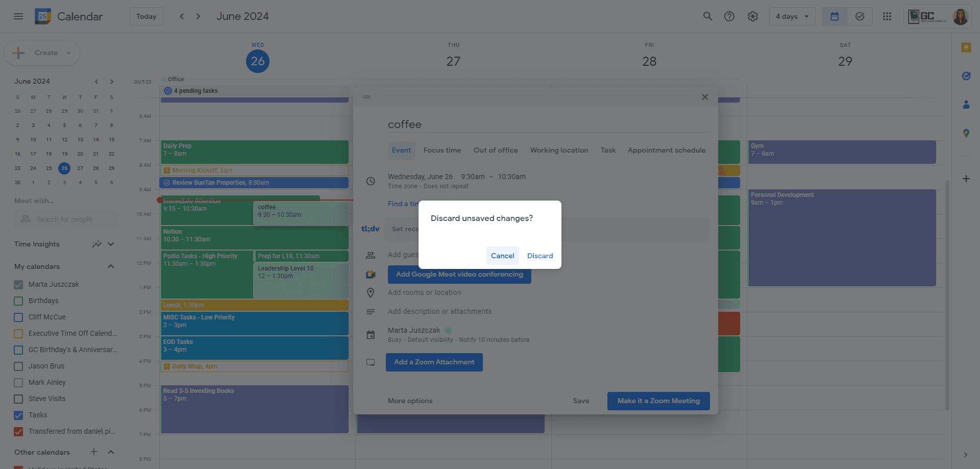Viewport: 980px width, 469px height.
Task: Switch to Tasks view icon
Action: click(860, 16)
